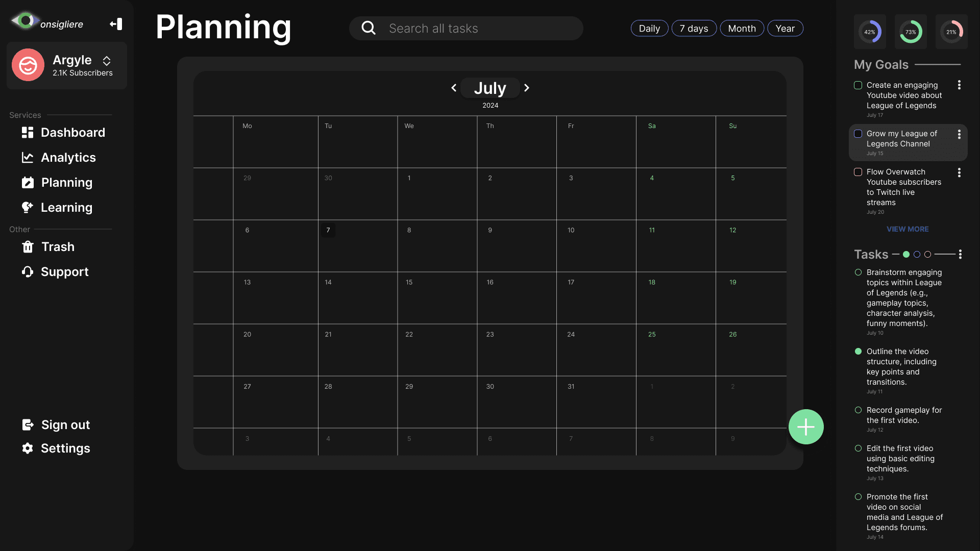Click the 73% green progress ring
The height and width of the screenshot is (551, 980).
(911, 32)
